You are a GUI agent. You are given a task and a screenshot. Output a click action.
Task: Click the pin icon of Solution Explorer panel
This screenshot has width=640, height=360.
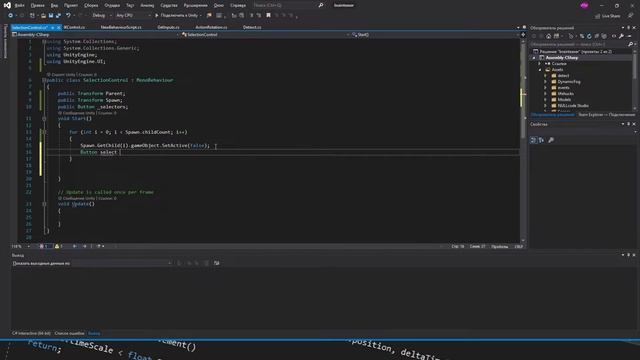(628, 28)
